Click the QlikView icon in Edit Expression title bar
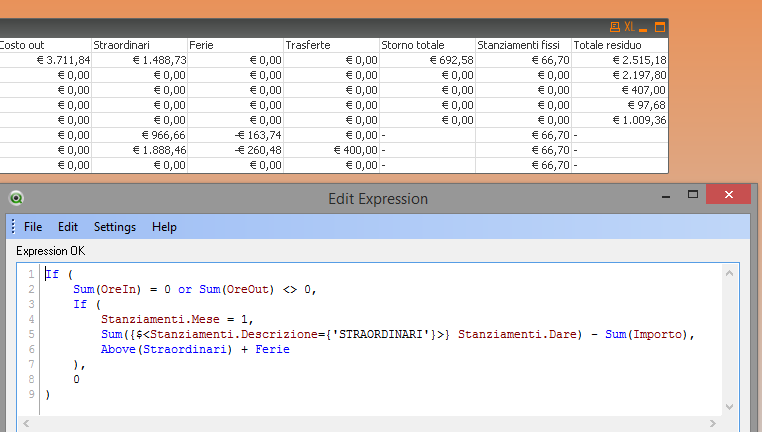The width and height of the screenshot is (762, 432). pos(16,198)
